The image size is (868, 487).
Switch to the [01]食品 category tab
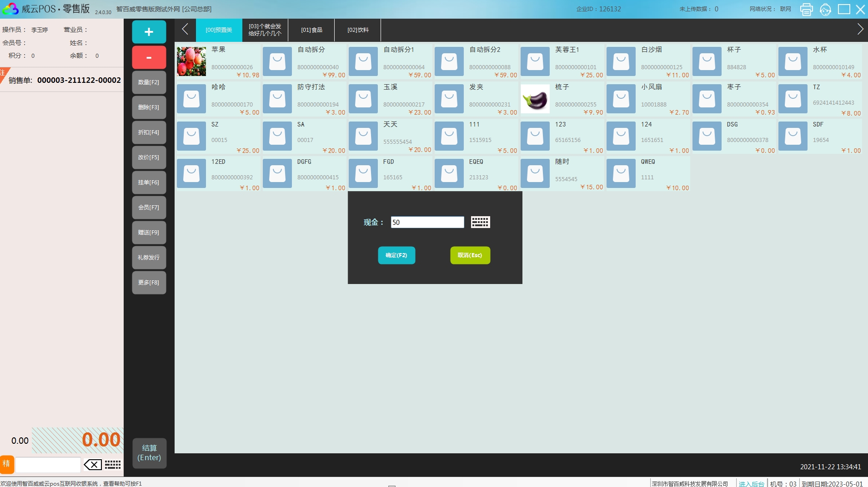pyautogui.click(x=311, y=30)
